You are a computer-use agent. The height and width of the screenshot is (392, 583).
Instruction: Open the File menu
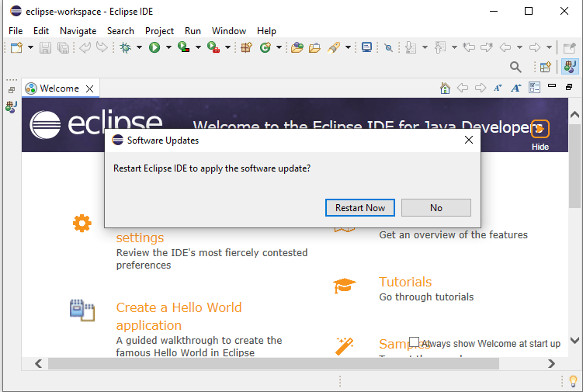16,31
